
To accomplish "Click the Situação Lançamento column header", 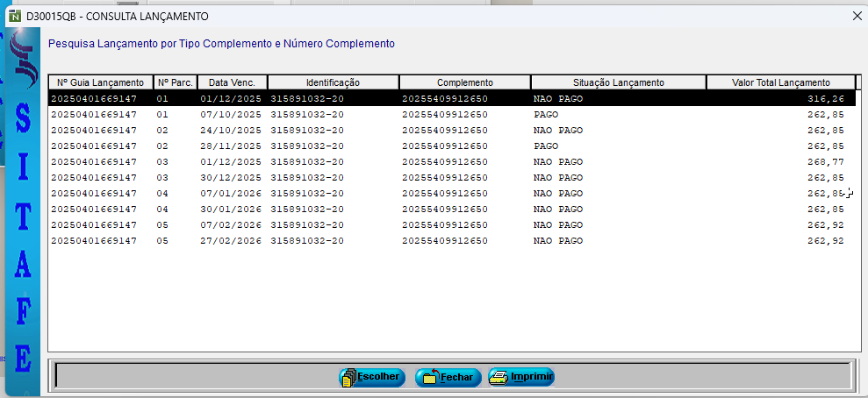I will pos(618,82).
